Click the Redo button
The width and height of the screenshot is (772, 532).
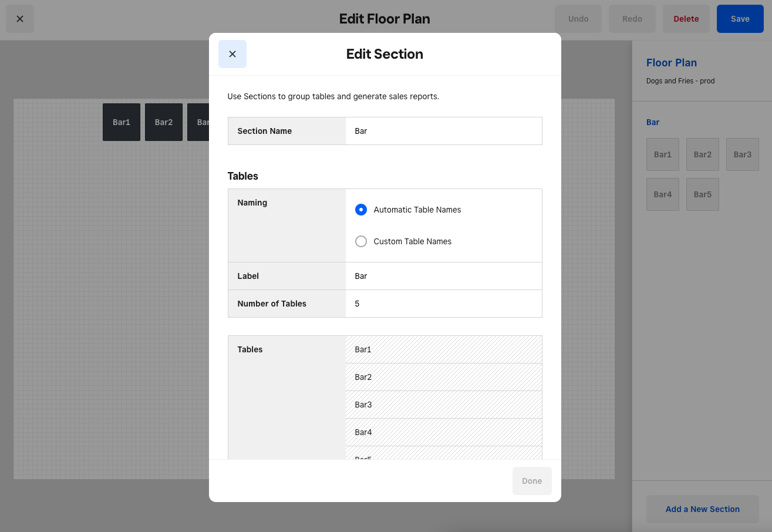click(x=632, y=19)
